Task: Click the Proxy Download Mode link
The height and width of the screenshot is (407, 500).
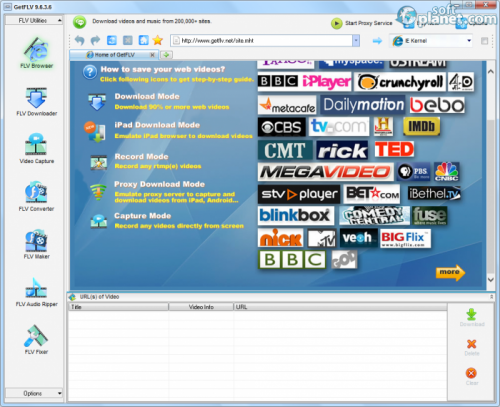Action: click(159, 184)
